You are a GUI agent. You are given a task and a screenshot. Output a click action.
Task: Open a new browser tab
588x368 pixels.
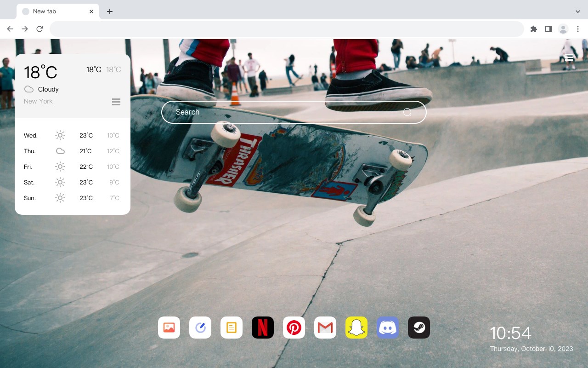click(110, 11)
